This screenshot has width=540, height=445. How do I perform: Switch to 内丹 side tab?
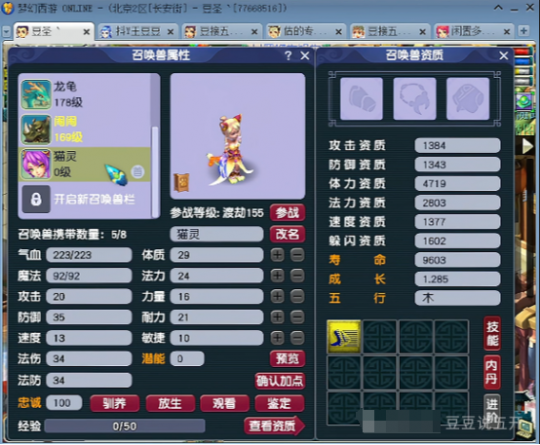491,372
